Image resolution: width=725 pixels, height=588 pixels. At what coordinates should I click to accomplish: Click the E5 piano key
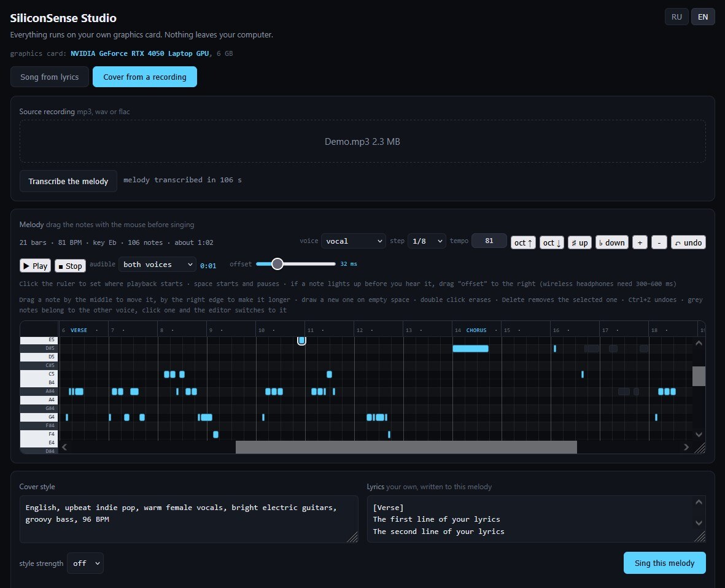click(39, 340)
